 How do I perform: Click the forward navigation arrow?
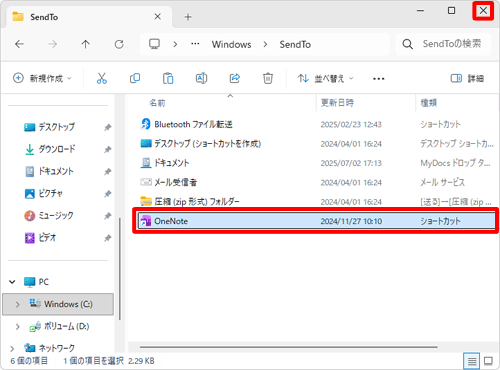(52, 44)
